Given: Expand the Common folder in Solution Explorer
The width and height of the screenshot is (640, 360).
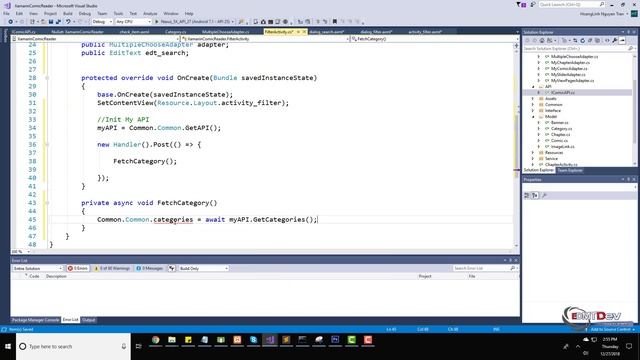Looking at the screenshot, I should (533, 104).
